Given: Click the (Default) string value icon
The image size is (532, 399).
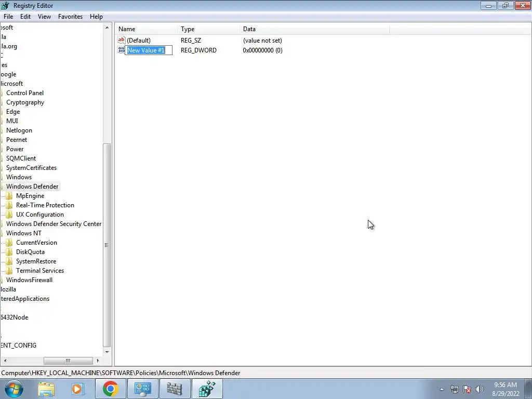Looking at the screenshot, I should coord(122,40).
